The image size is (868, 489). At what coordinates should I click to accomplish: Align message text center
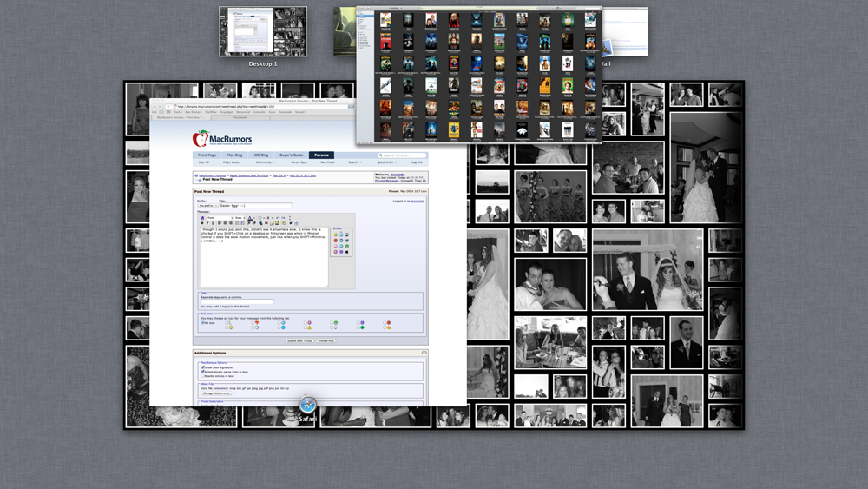[225, 223]
